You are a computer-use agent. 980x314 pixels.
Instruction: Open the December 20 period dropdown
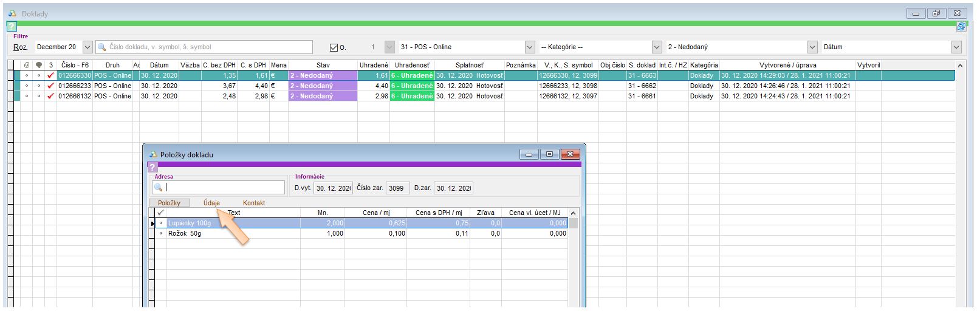click(87, 47)
